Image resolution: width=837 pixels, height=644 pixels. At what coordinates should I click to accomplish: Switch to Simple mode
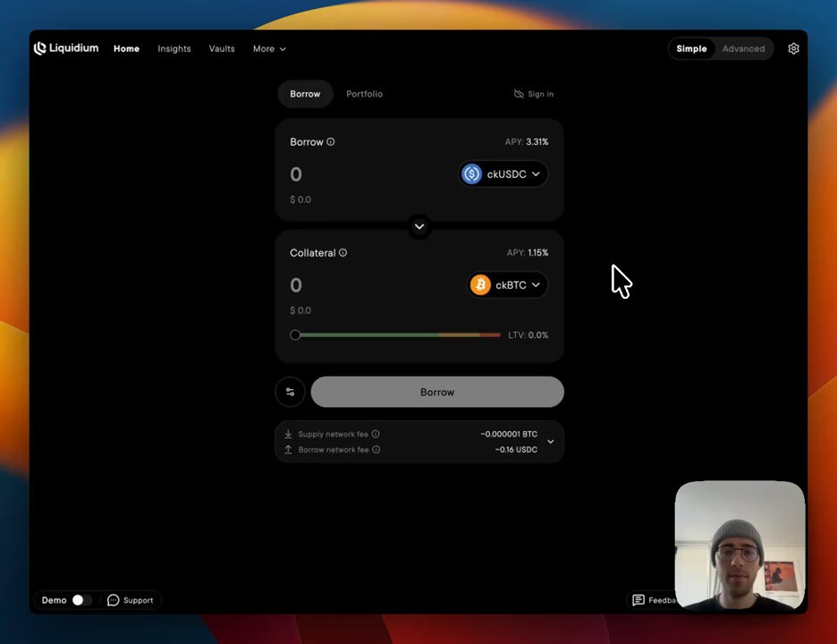[691, 48]
